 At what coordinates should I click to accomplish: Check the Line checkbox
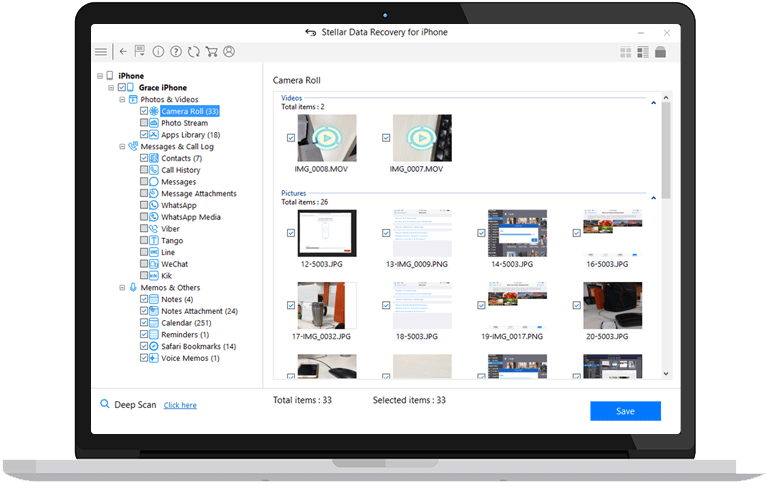click(x=144, y=252)
